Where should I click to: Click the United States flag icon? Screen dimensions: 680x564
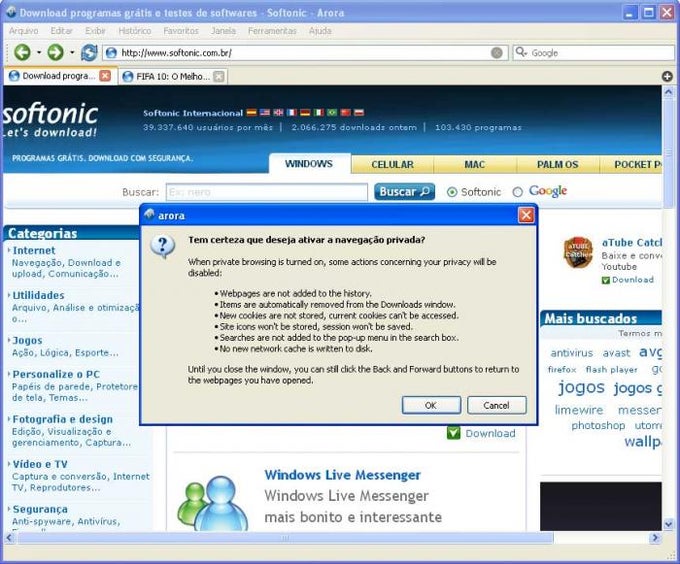[265, 113]
